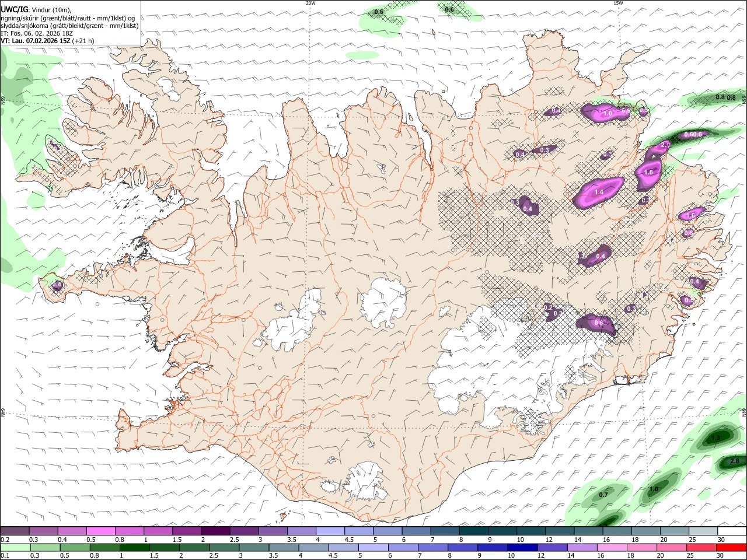747x560 pixels.
Task: Click the bright pink 0.5 swatch in snow legend
Action: tap(100, 531)
